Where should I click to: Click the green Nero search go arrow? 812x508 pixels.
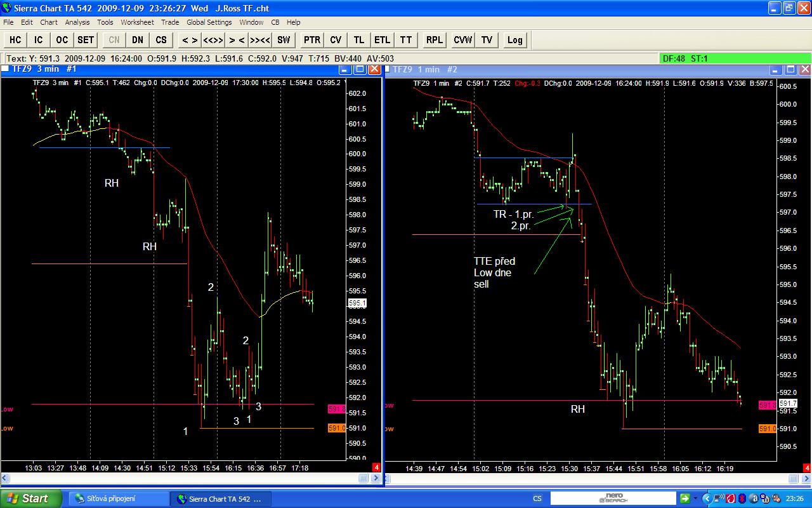[685, 499]
